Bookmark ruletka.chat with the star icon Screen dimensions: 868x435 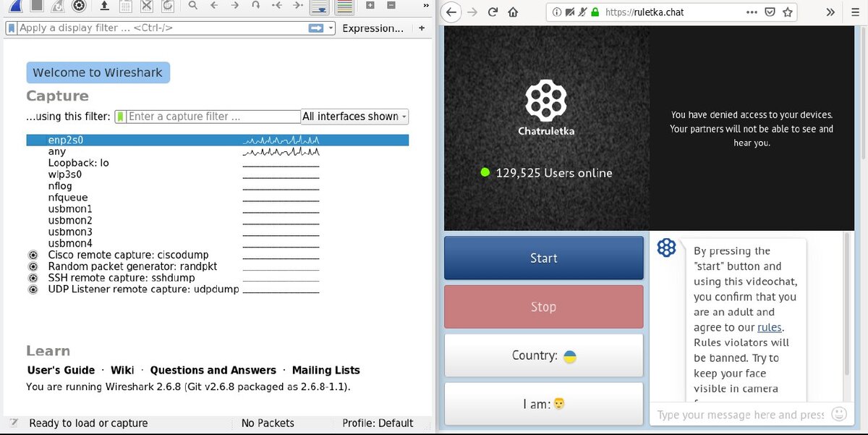tap(786, 12)
